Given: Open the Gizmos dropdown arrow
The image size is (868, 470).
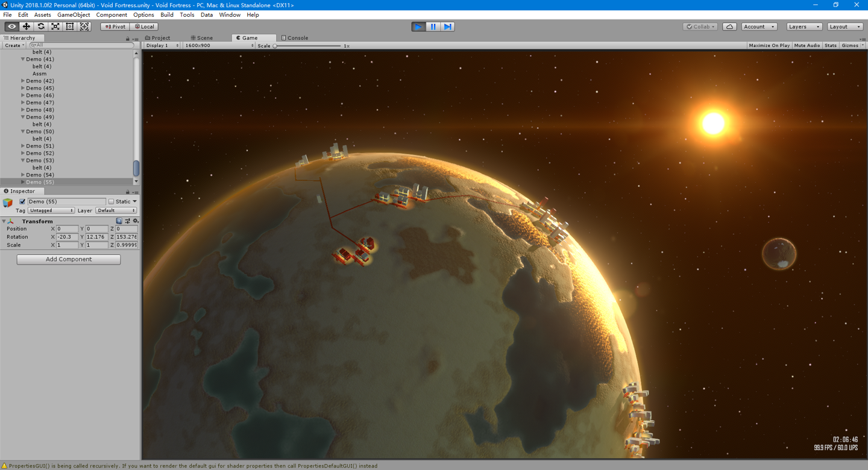Looking at the screenshot, I should (863, 46).
